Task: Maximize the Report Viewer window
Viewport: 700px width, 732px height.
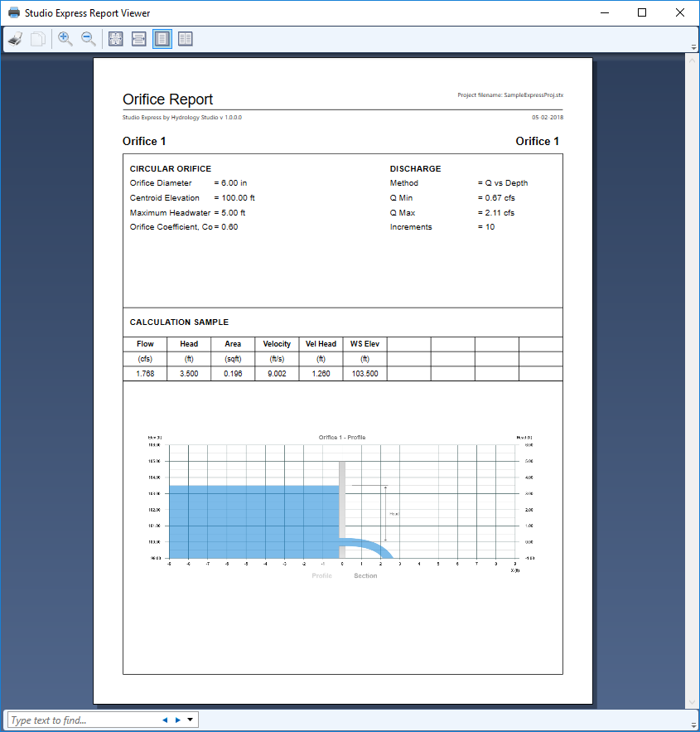Action: 642,12
